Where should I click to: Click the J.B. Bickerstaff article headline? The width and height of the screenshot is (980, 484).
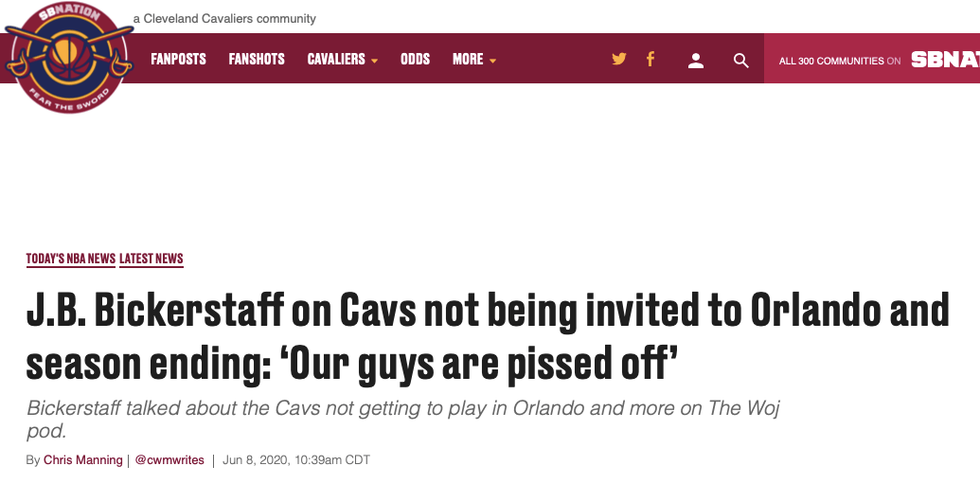click(488, 337)
